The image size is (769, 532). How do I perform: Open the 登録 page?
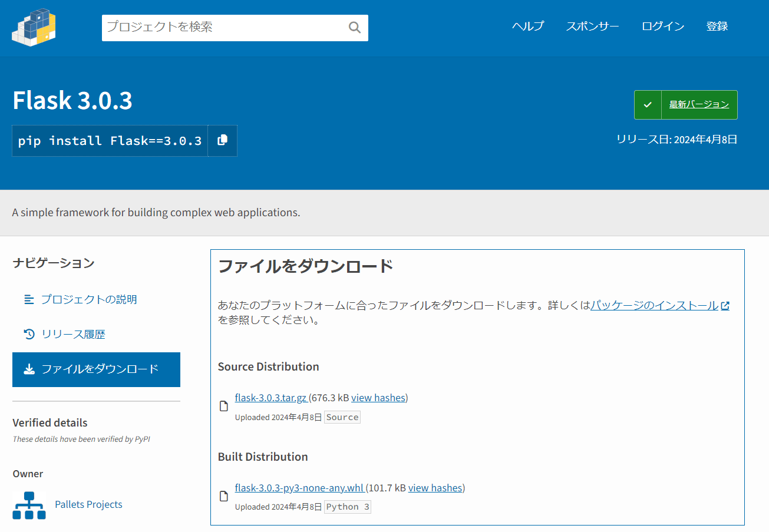tap(717, 27)
